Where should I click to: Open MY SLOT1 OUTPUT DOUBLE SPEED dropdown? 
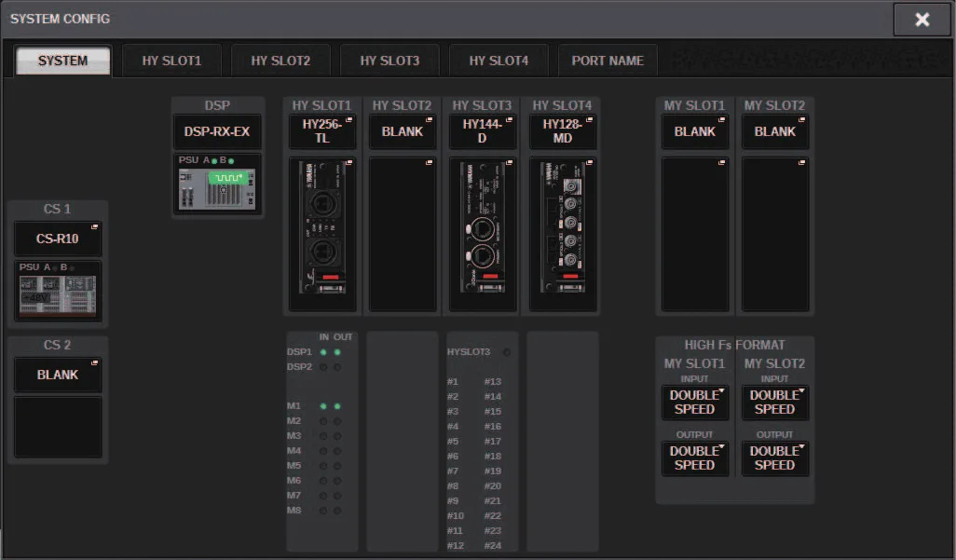[695, 458]
